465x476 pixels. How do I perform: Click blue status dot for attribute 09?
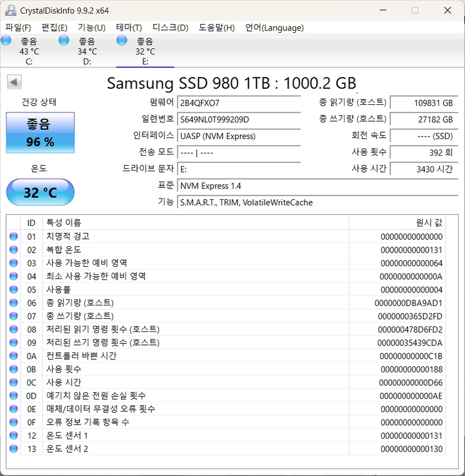click(14, 343)
